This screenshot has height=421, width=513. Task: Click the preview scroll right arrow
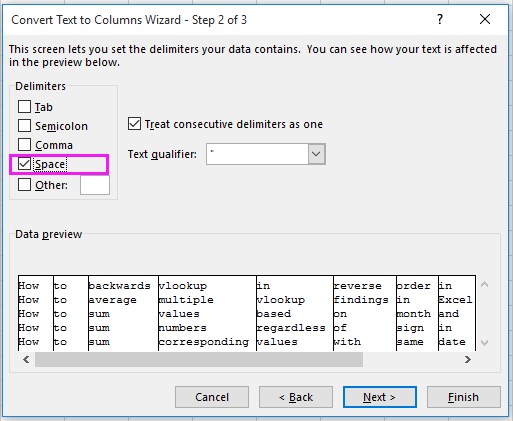point(468,359)
